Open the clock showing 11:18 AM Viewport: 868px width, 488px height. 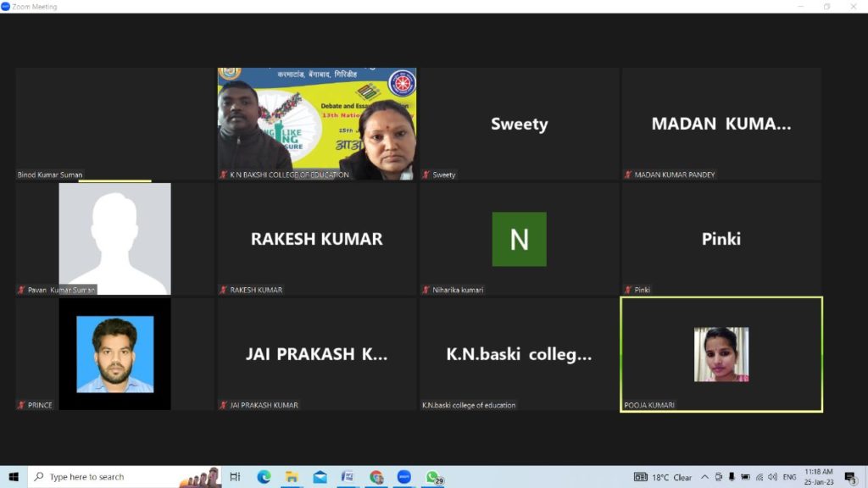818,477
